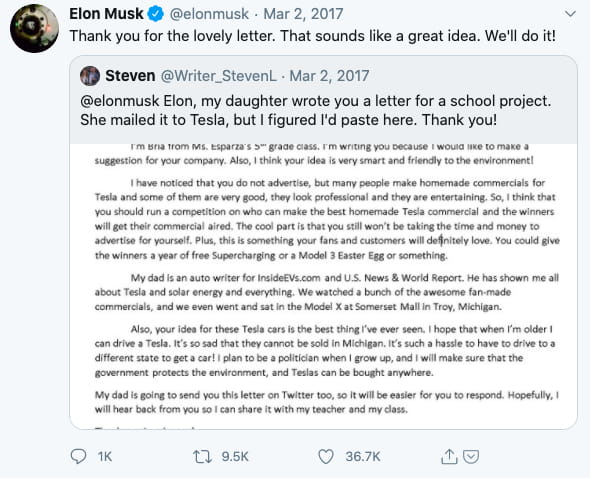Image resolution: width=590 pixels, height=478 pixels.
Task: Open Steven's small avatar in quoted tweet
Action: 90,76
